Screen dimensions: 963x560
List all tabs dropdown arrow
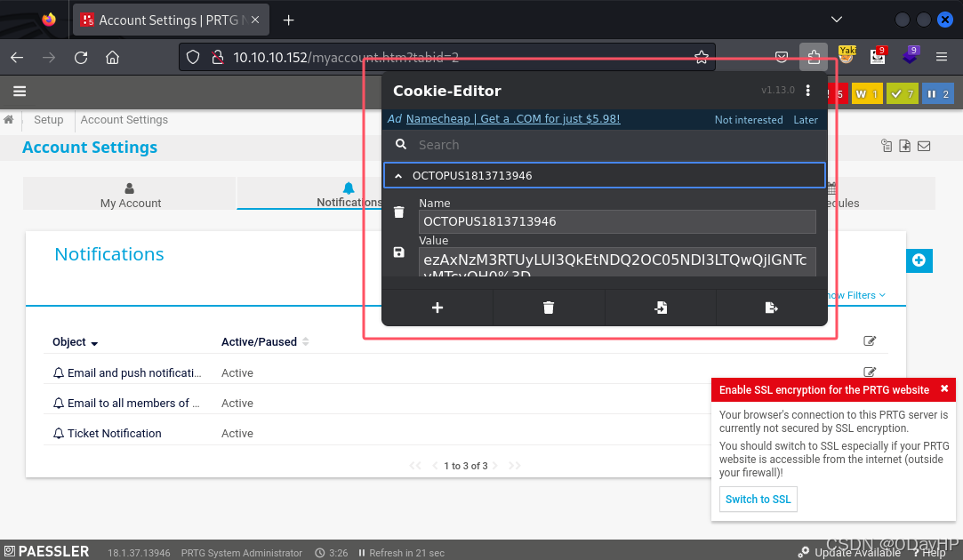pos(837,20)
